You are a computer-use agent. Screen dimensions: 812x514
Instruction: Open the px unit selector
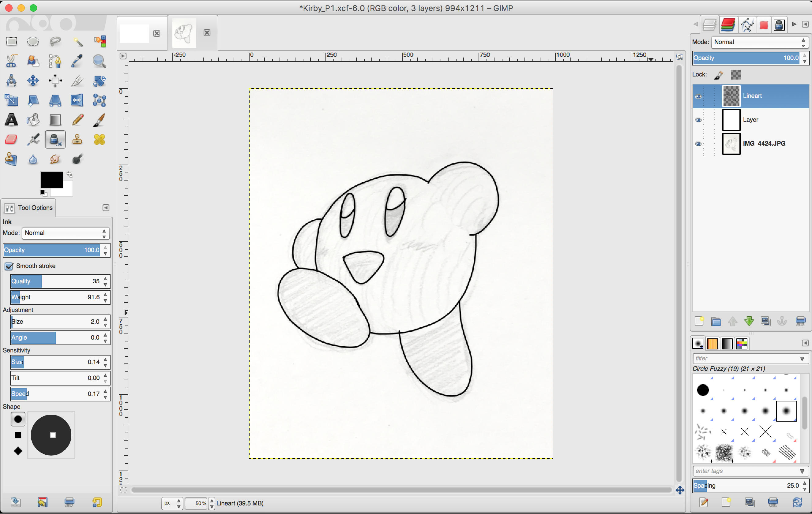tap(172, 503)
